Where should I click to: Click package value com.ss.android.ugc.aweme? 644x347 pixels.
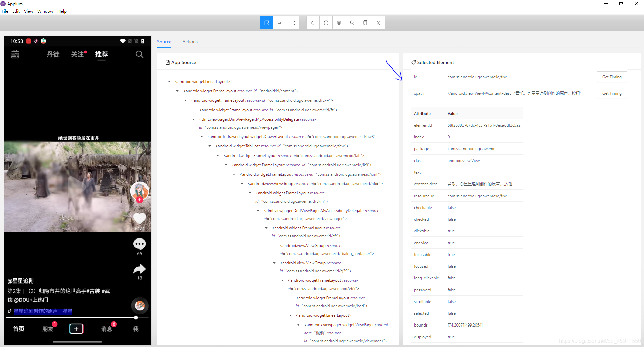click(x=471, y=149)
